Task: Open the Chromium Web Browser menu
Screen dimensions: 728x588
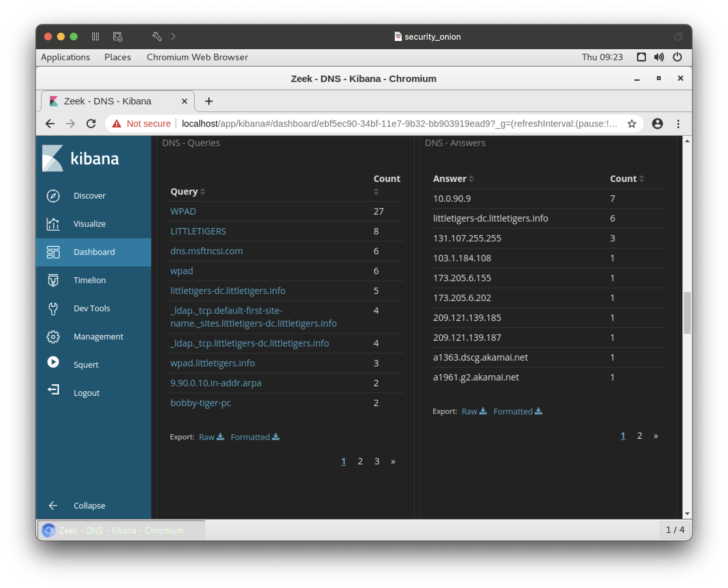Action: click(x=197, y=57)
